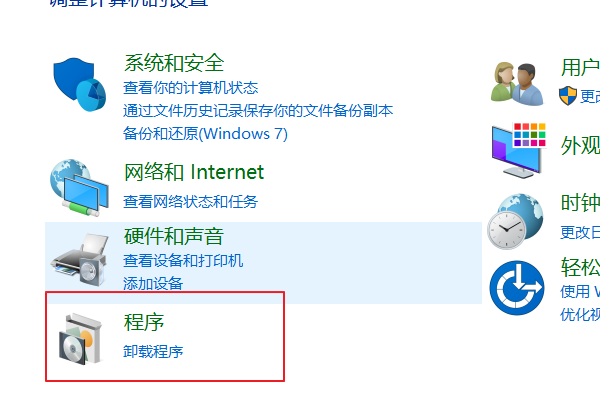Open 系统和安全 category heading
600x400 pixels.
point(174,63)
